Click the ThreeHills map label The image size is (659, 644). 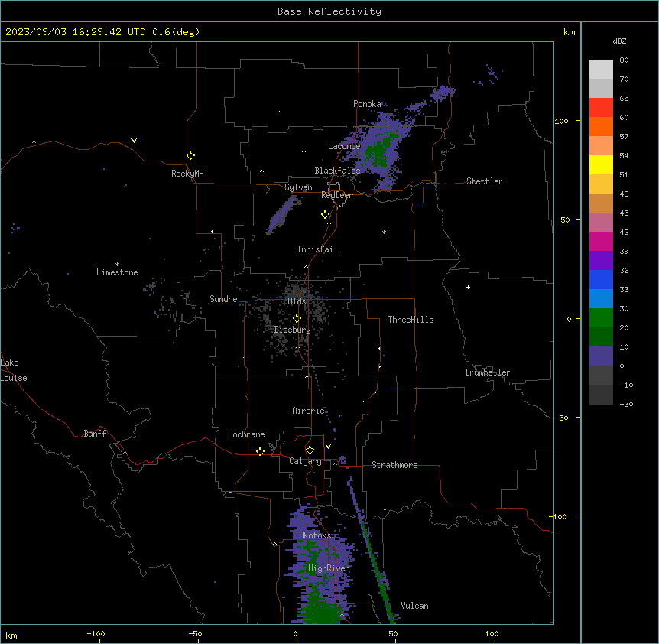tap(411, 320)
